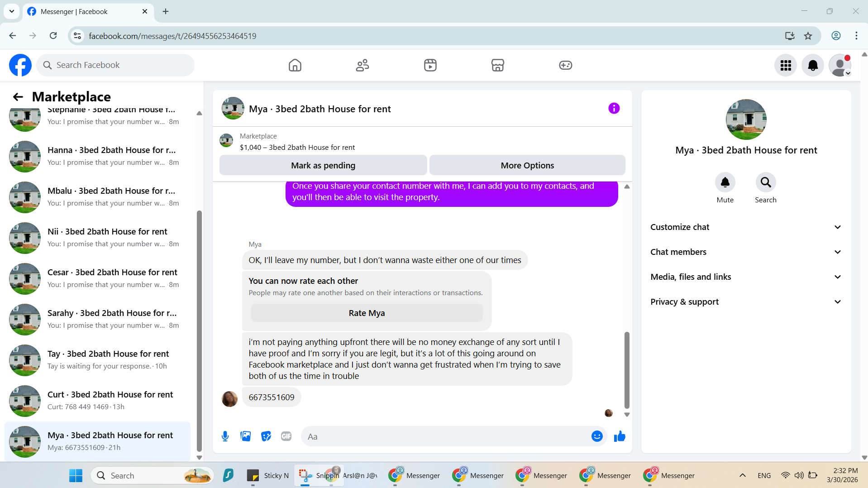This screenshot has width=868, height=488.
Task: Expand Media, files and links section
Action: (x=746, y=277)
